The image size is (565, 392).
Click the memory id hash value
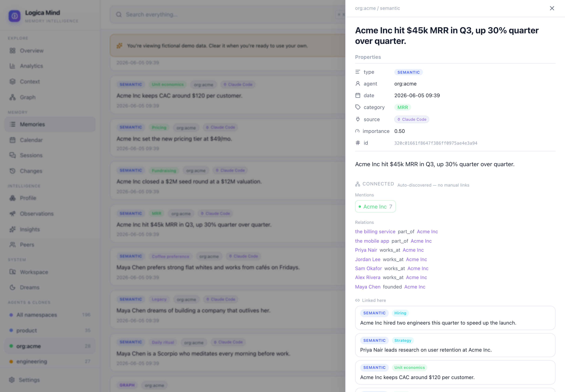point(436,143)
